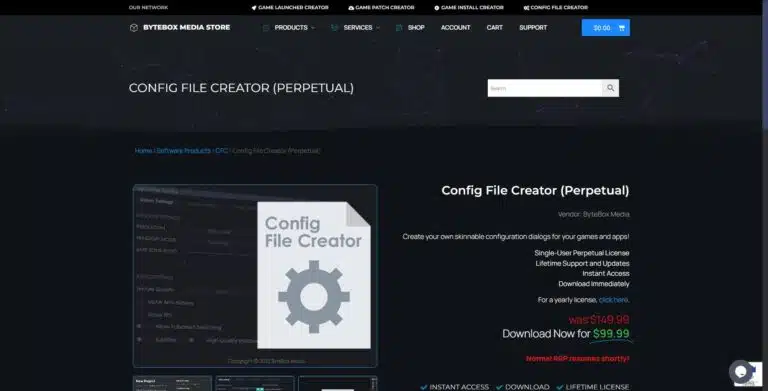Click the icon left of Products menu
The image size is (768, 391).
(266, 28)
